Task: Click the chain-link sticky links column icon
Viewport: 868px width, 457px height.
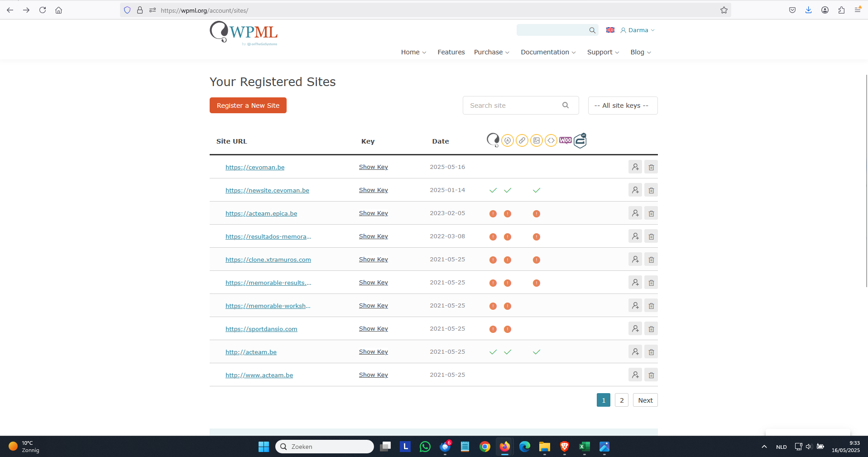Action: click(x=522, y=140)
